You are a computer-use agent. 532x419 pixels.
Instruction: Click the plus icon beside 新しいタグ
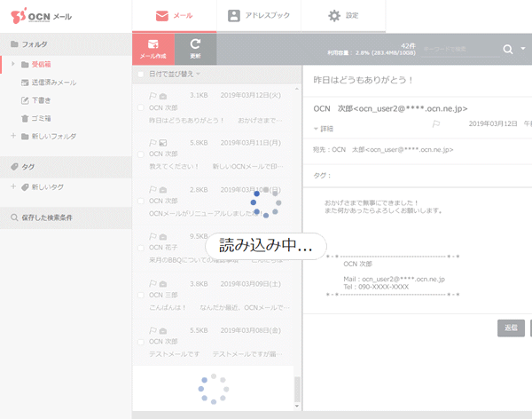(x=13, y=186)
